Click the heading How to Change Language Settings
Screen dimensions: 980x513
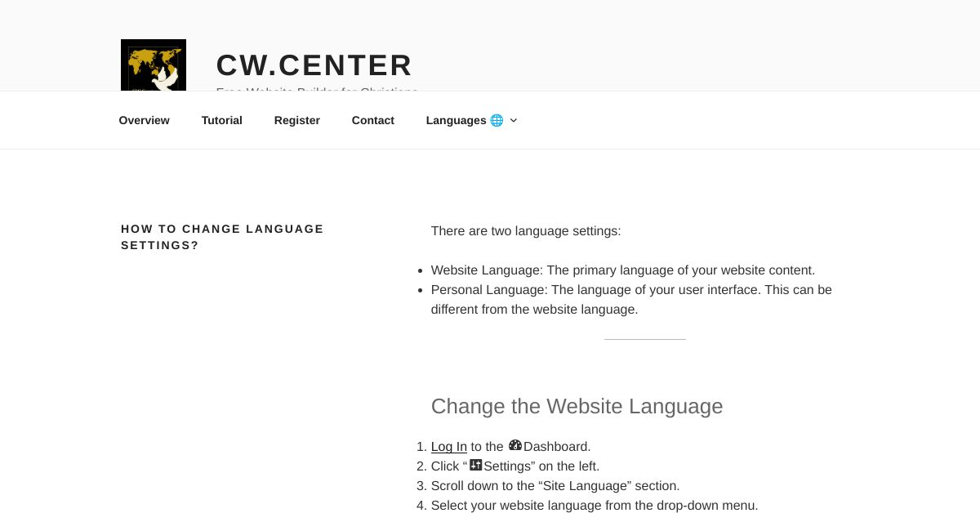pyautogui.click(x=222, y=237)
